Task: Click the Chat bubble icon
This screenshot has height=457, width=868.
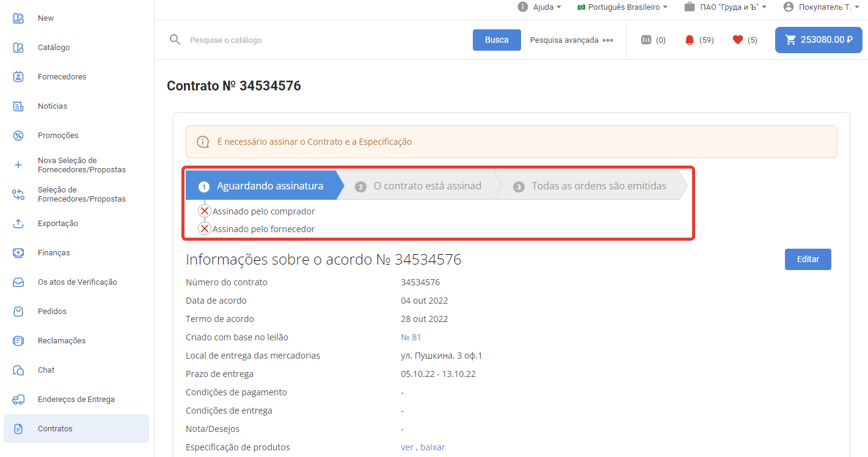Action: coord(18,370)
